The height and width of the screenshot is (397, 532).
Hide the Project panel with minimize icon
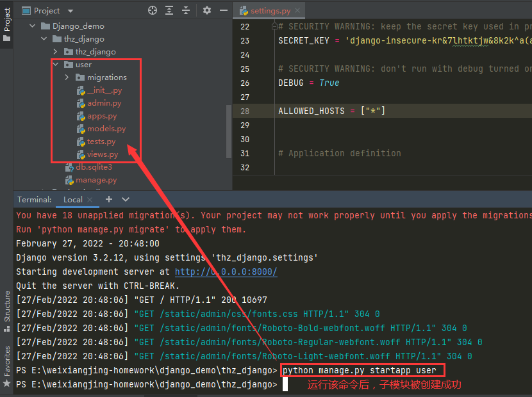pos(224,10)
